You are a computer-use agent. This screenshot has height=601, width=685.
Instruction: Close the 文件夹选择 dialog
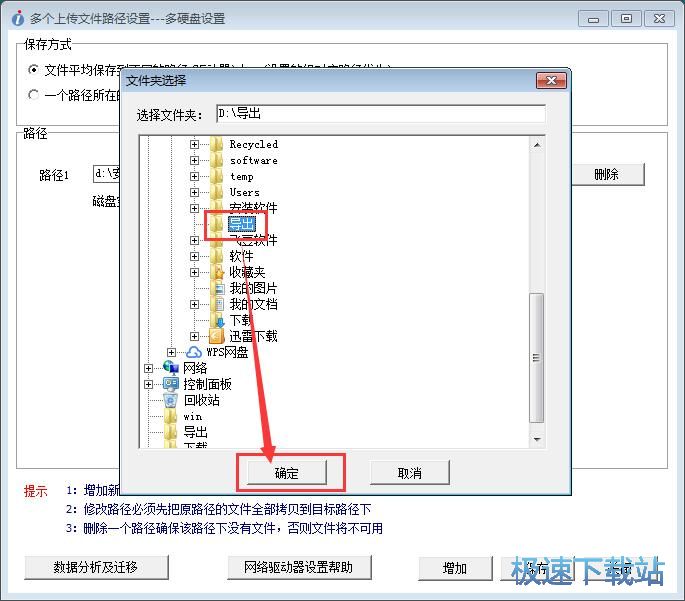click(551, 81)
